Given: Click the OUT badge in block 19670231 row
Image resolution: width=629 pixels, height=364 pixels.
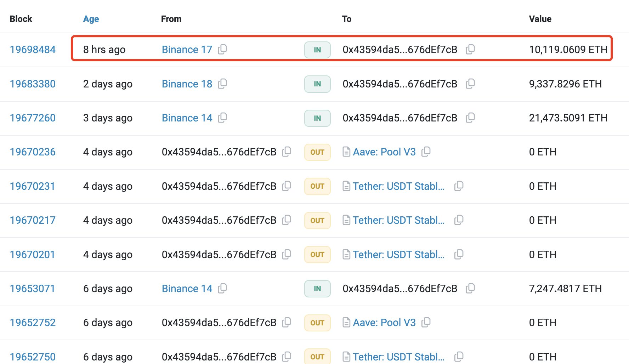Looking at the screenshot, I should [x=317, y=186].
